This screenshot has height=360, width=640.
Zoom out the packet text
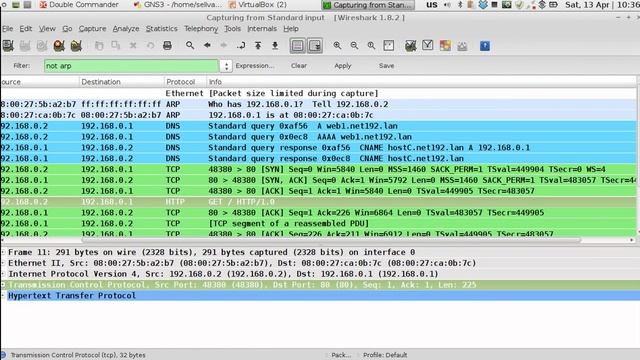[x=354, y=46]
